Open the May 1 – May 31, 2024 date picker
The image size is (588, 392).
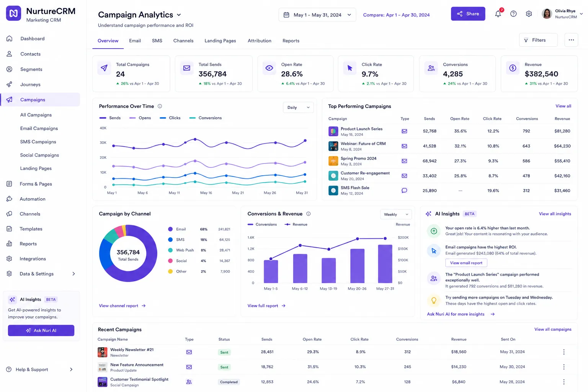click(317, 15)
